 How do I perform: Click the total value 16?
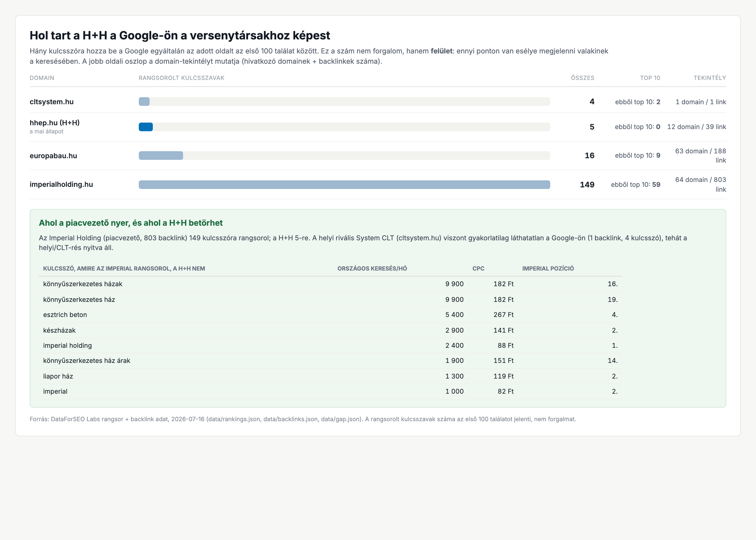[589, 156]
